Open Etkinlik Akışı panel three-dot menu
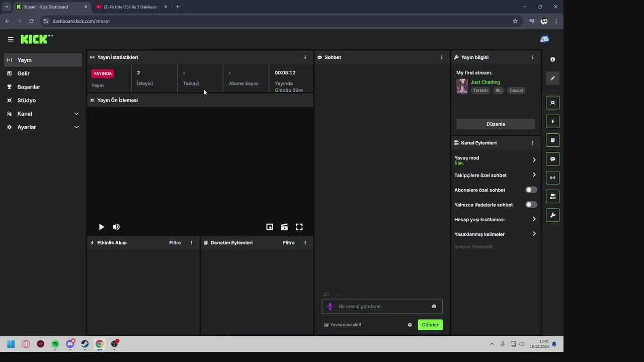The height and width of the screenshot is (362, 644). click(191, 243)
